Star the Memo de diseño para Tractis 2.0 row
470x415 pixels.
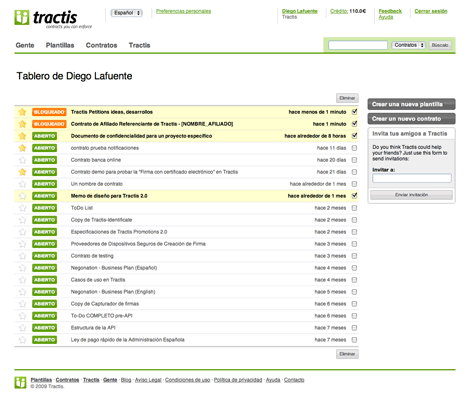pyautogui.click(x=22, y=196)
